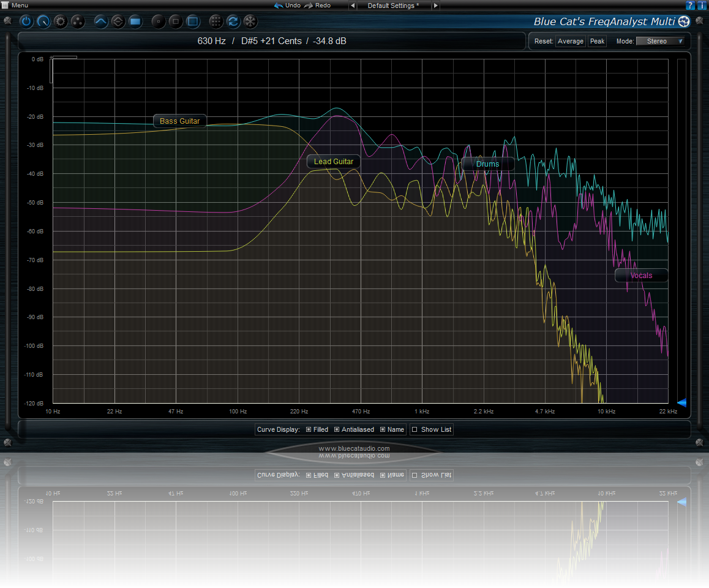
Task: Visit the www.bluecataudio.com link
Action: pos(354,449)
